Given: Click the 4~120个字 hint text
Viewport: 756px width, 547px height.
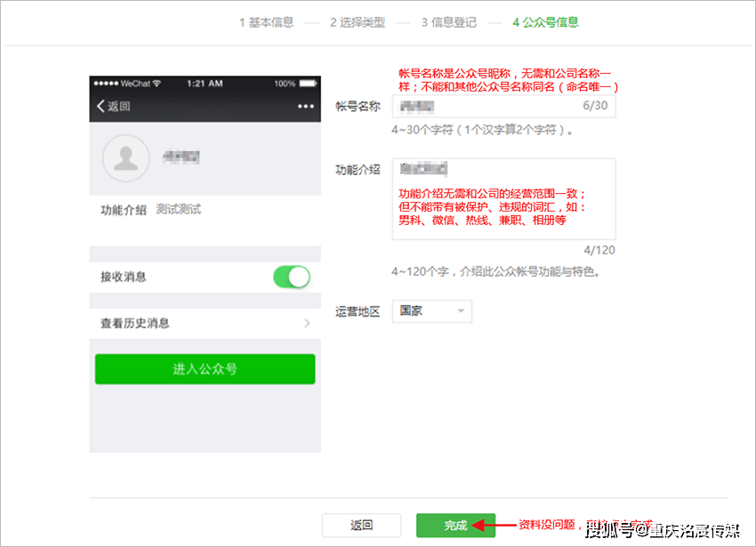Looking at the screenshot, I should pyautogui.click(x=495, y=272).
